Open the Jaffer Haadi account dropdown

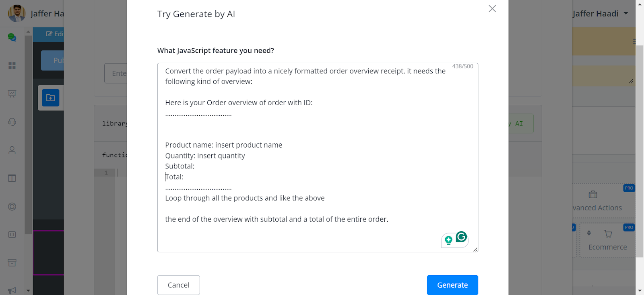pyautogui.click(x=600, y=14)
